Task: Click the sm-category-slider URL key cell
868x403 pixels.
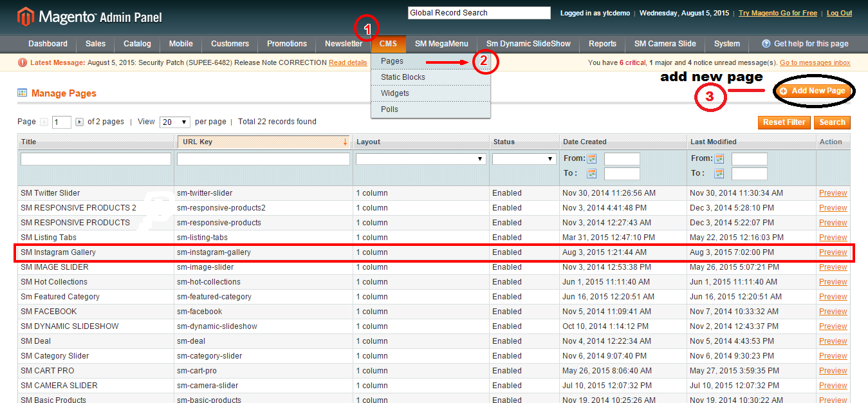Action: pyautogui.click(x=264, y=356)
